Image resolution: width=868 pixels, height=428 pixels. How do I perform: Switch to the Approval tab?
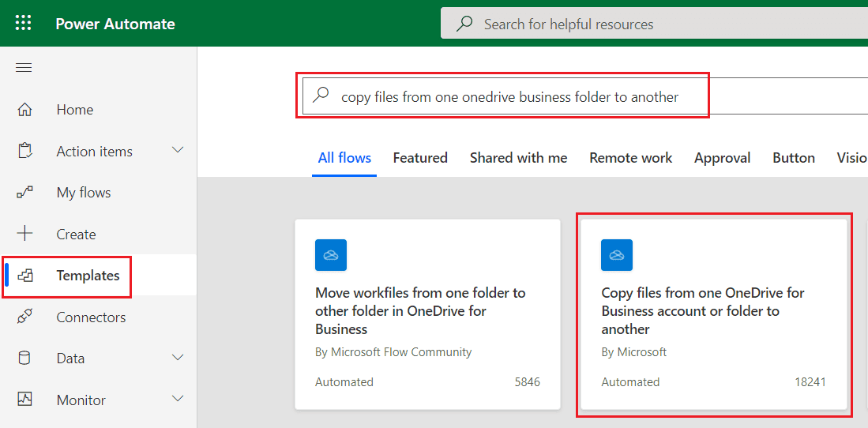(x=723, y=158)
